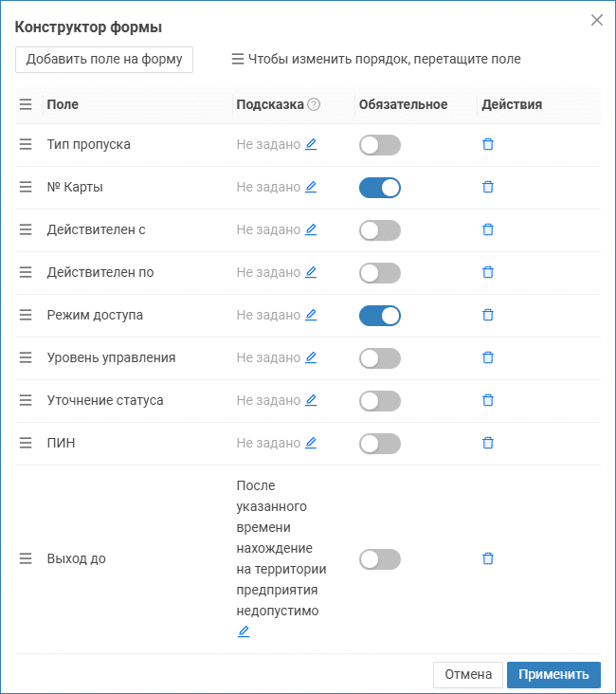Enable required toggle for Тип пропуска
Viewport: 616px width, 694px height.
(380, 145)
